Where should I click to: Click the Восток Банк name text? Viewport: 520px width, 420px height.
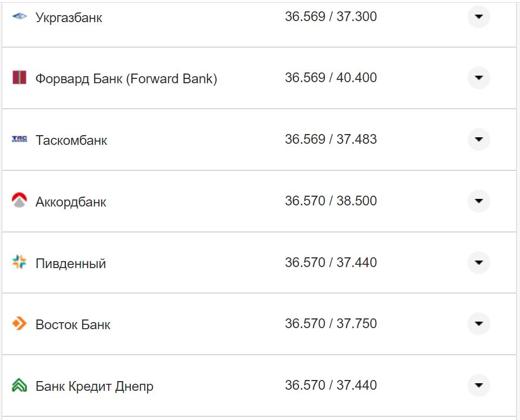click(73, 325)
